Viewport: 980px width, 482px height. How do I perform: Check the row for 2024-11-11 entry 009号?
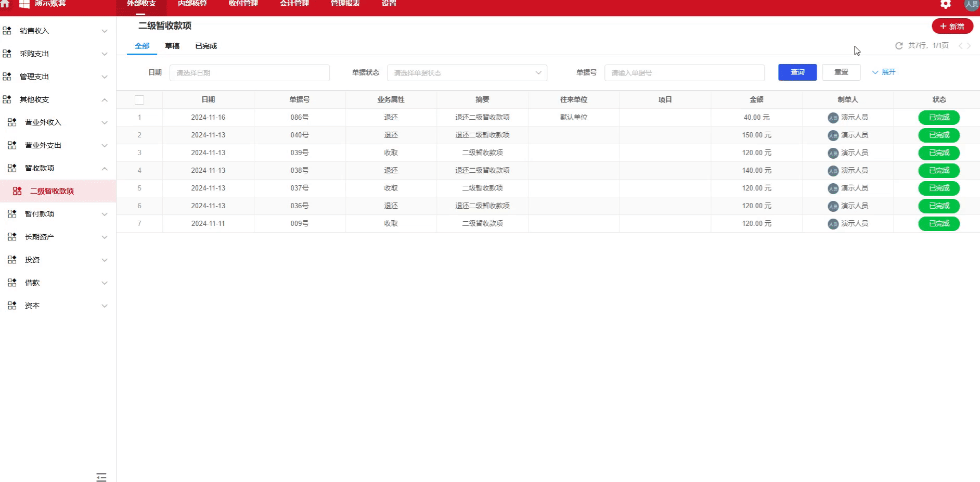click(x=139, y=223)
